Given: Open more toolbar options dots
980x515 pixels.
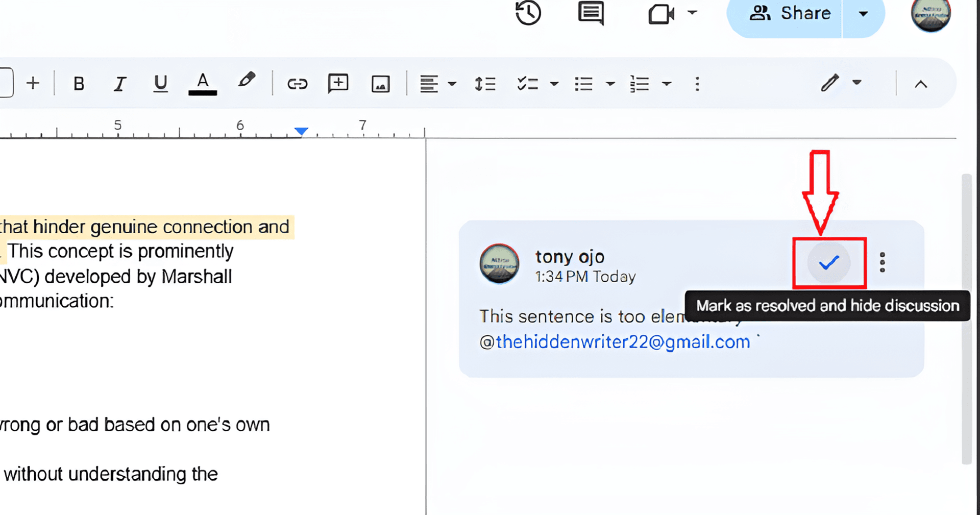Looking at the screenshot, I should (697, 84).
